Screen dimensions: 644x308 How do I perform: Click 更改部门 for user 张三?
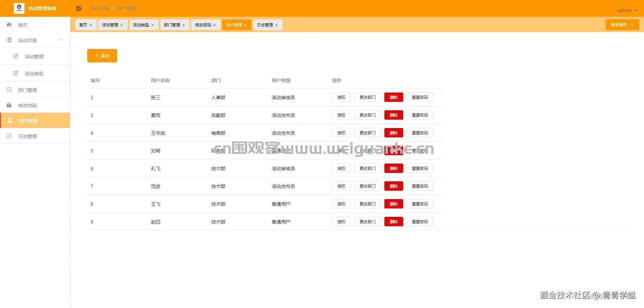(368, 97)
